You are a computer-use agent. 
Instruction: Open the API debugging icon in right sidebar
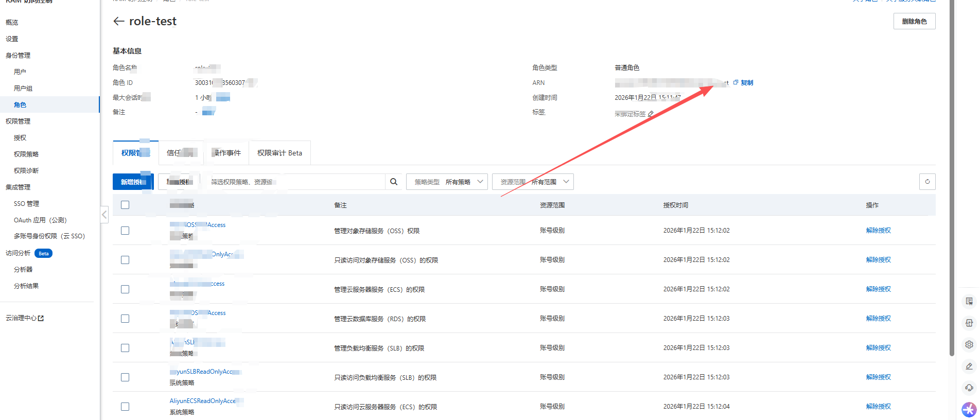(969, 323)
